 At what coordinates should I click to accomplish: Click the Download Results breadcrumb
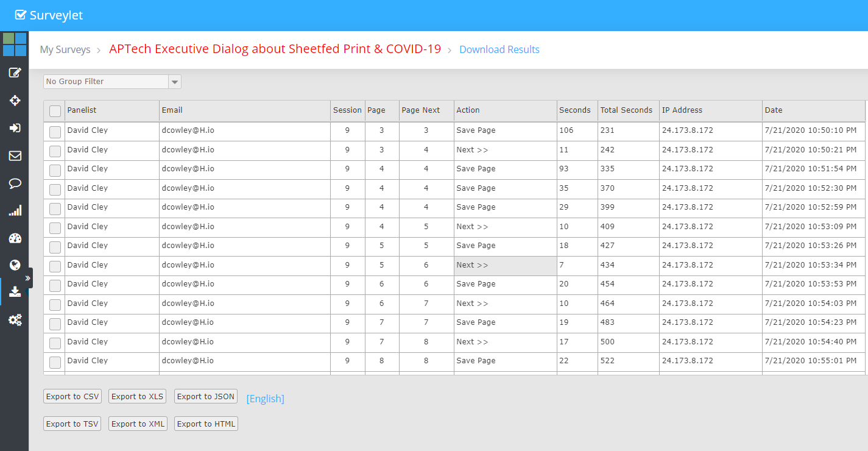point(499,50)
